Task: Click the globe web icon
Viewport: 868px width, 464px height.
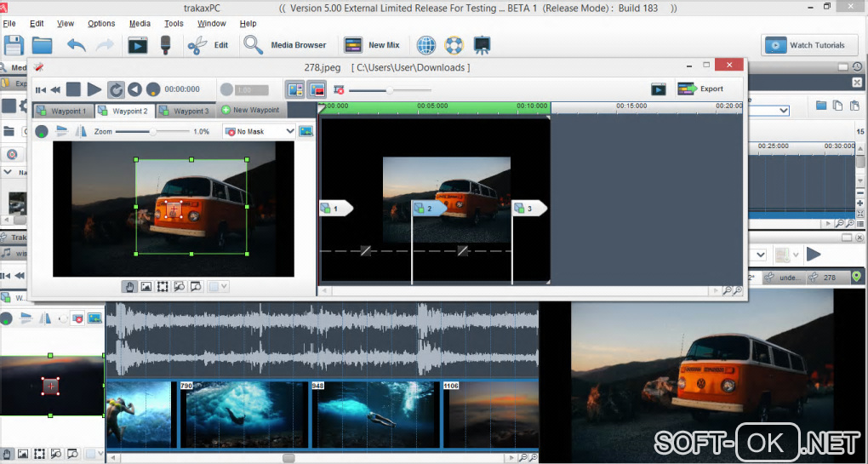Action: tap(426, 45)
